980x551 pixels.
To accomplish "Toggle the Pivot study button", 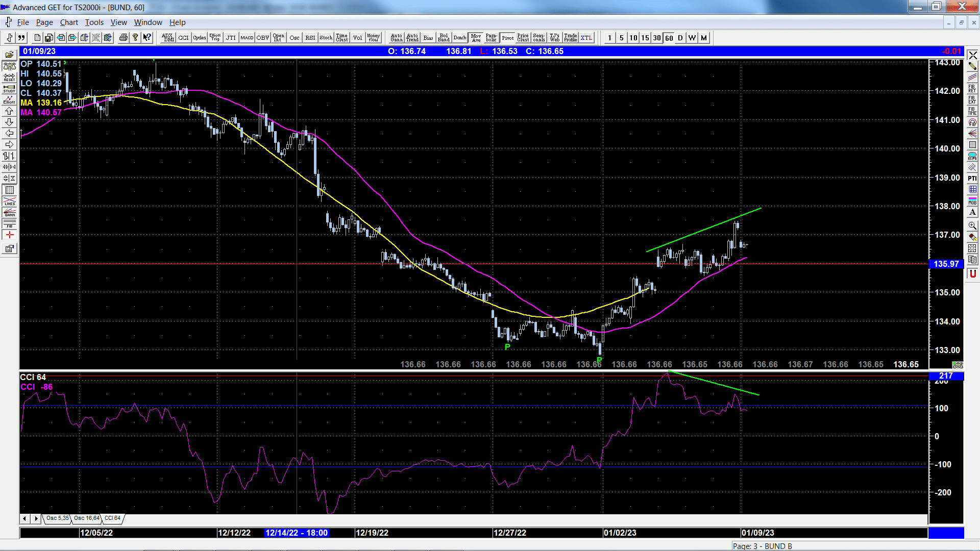I will pyautogui.click(x=508, y=38).
